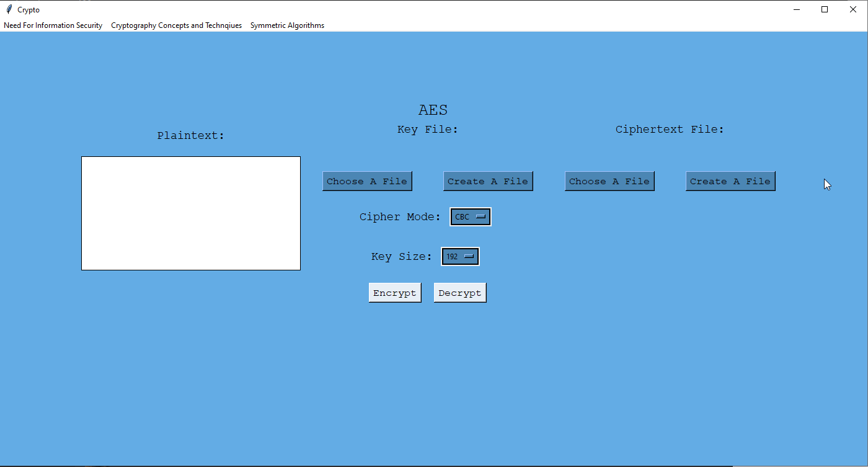Image resolution: width=868 pixels, height=467 pixels.
Task: Open Cryptography Concepts and Technqiues menu
Action: click(177, 25)
